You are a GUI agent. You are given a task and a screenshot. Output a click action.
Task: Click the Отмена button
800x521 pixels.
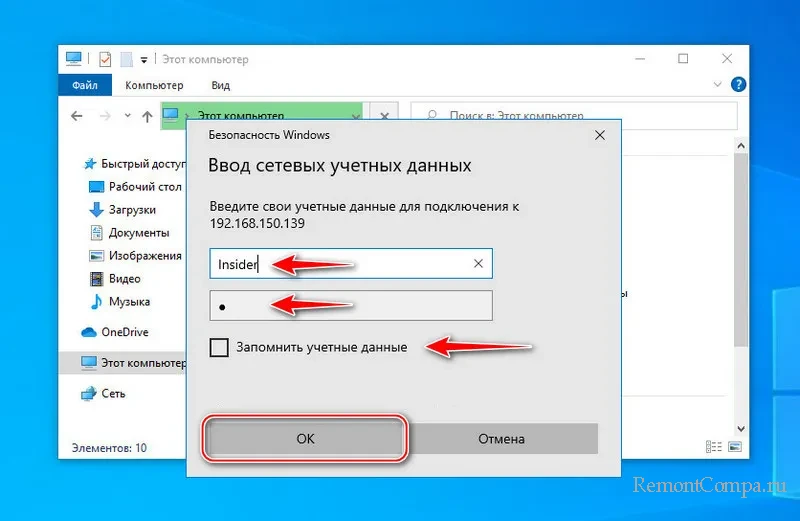point(501,438)
